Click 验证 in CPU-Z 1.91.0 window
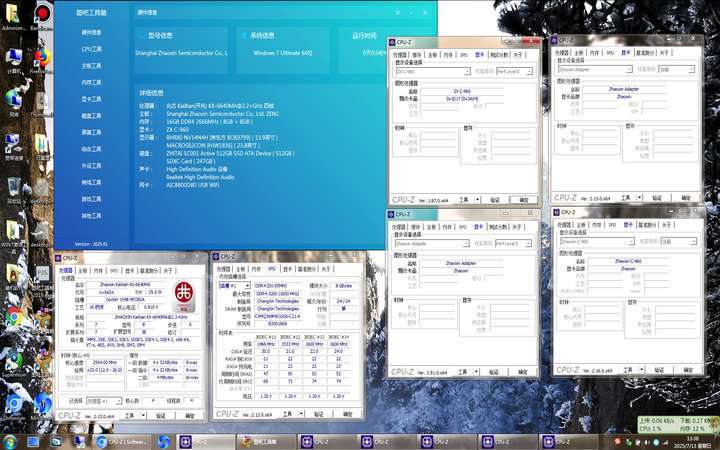 click(494, 372)
